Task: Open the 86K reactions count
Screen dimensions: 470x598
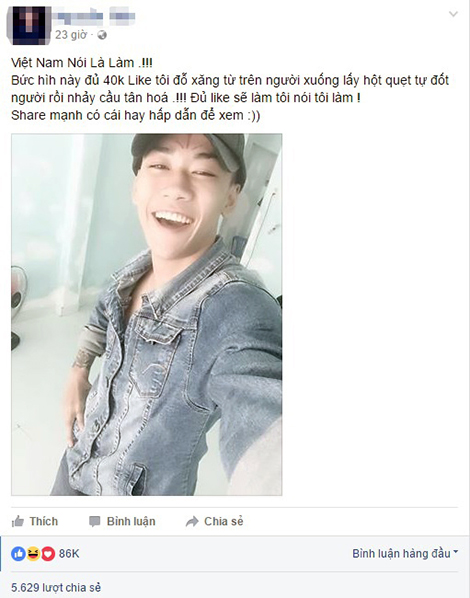Action: (69, 553)
